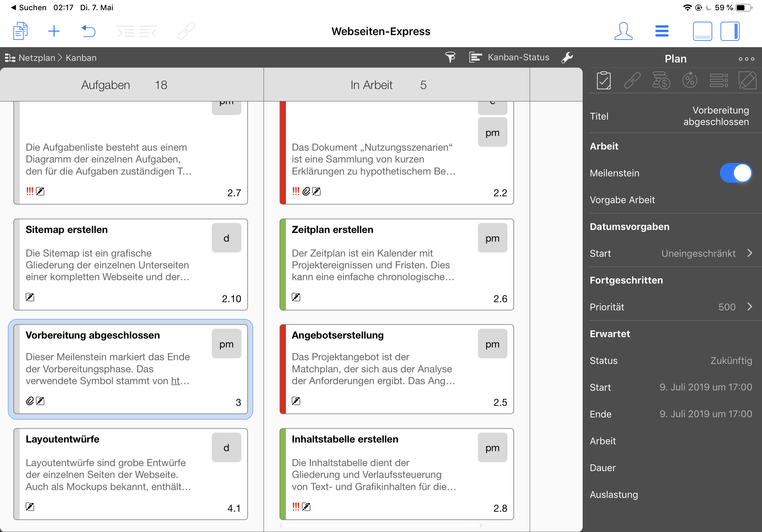Open the three-dot Plan panel menu
762x532 pixels.
pos(746,59)
